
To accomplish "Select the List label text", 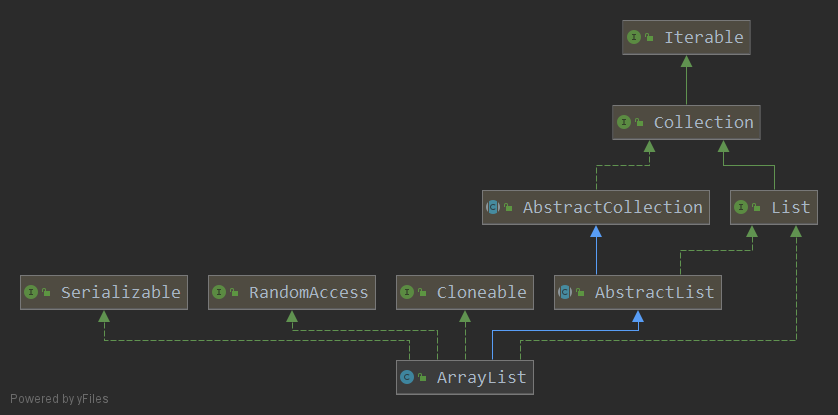I will 790,208.
